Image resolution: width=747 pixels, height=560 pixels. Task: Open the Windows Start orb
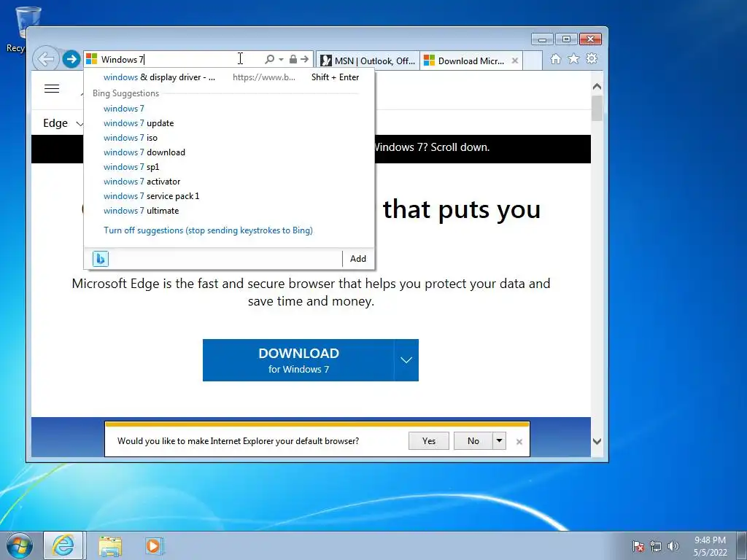[x=20, y=545]
